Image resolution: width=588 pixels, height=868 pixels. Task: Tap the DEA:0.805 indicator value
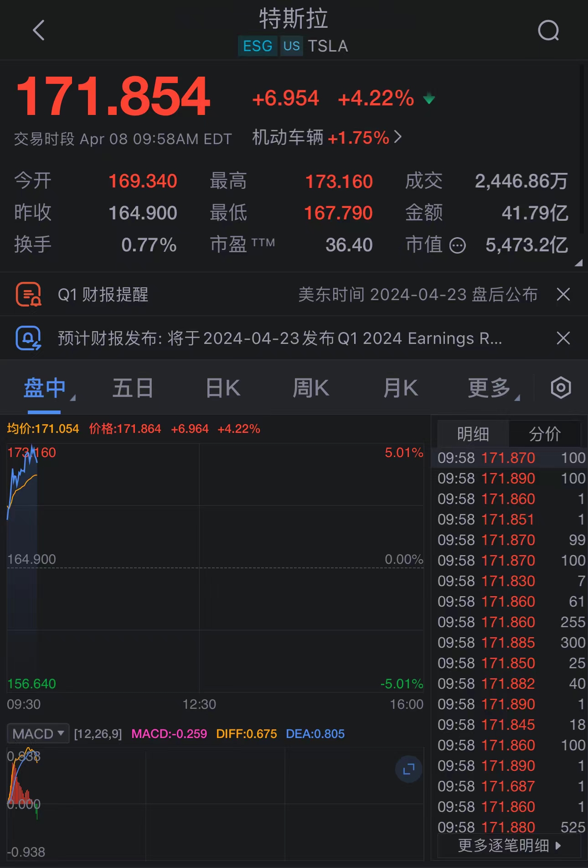pos(315,734)
